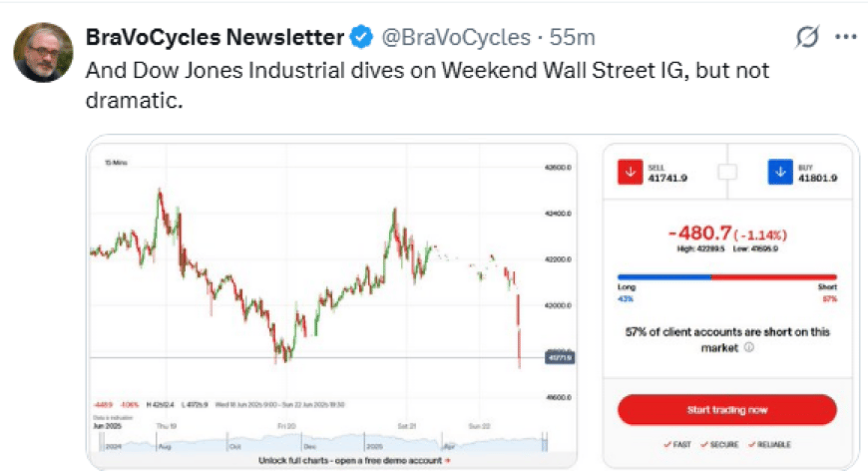Screen dimensions: 868x471
Task: Click the red Sell down-arrow icon
Action: pyautogui.click(x=630, y=172)
